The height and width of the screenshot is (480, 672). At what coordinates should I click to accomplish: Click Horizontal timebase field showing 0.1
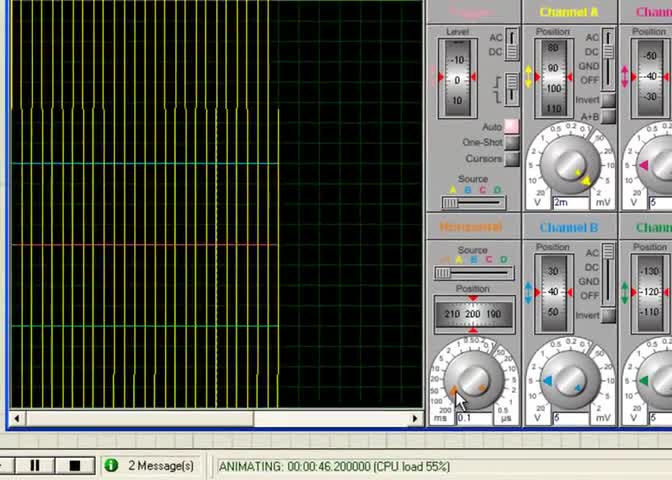point(474,418)
